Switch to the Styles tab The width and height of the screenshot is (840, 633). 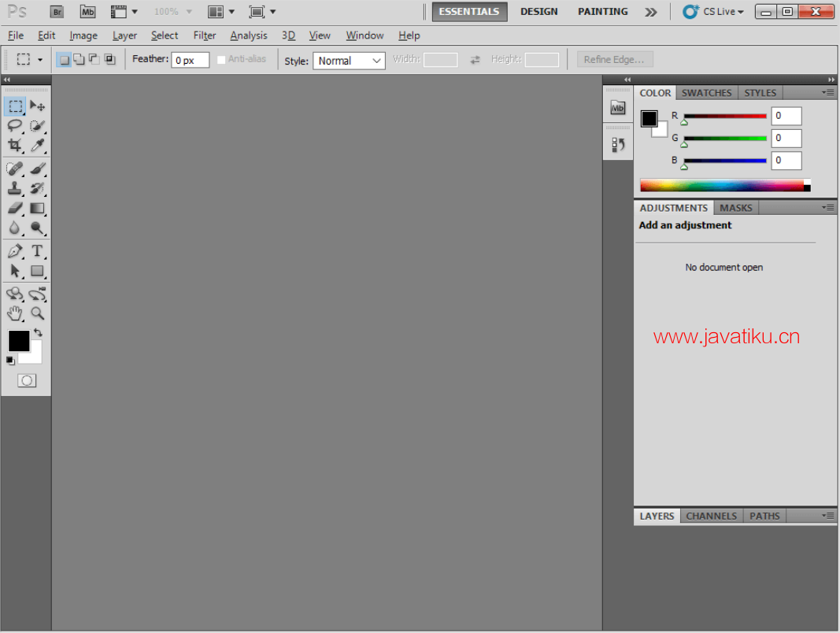760,93
